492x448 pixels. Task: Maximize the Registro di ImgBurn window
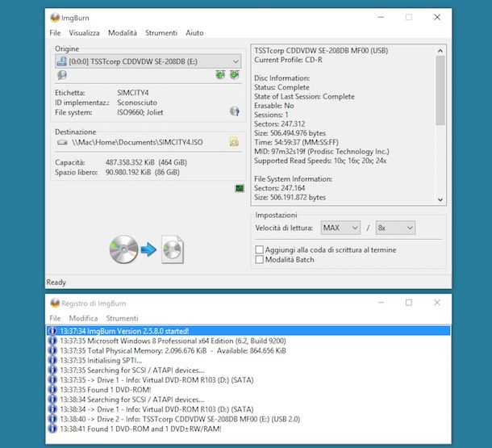(409, 303)
